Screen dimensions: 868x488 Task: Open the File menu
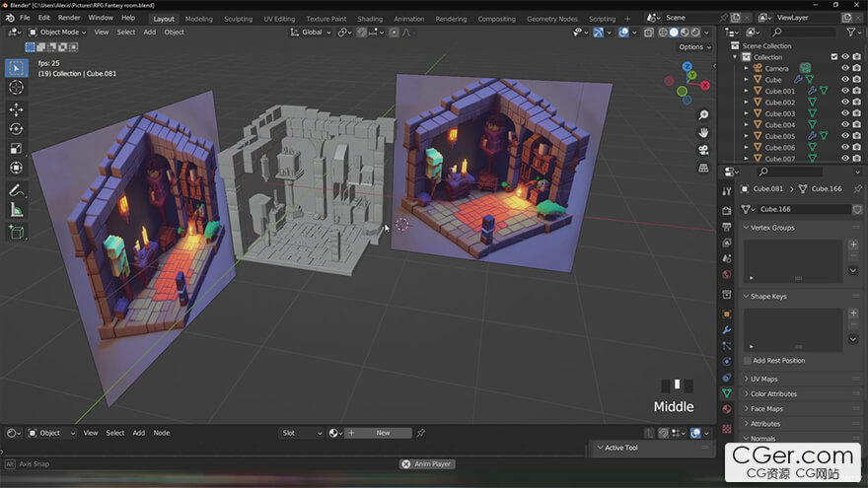point(25,18)
